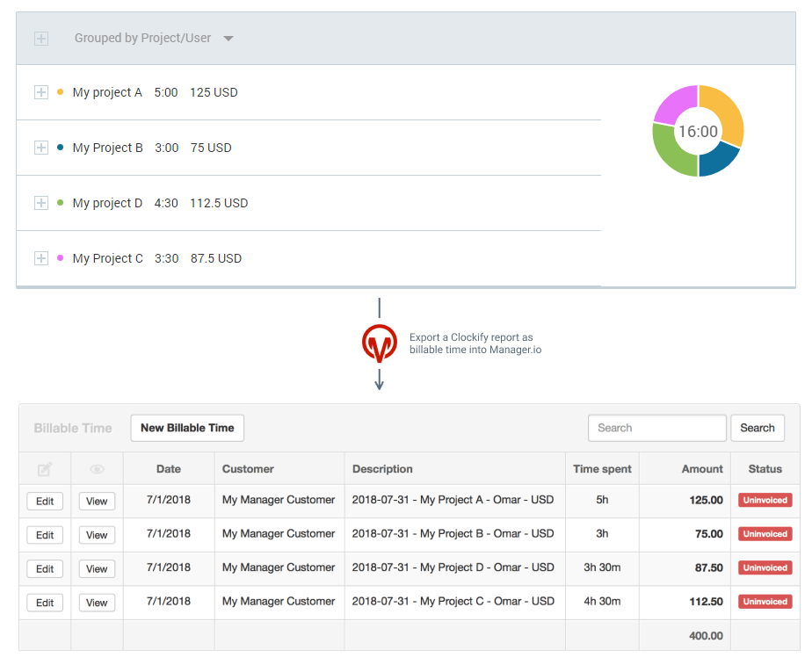Click the edit pencil column header icon
This screenshot has height=665, width=812.
pos(45,469)
